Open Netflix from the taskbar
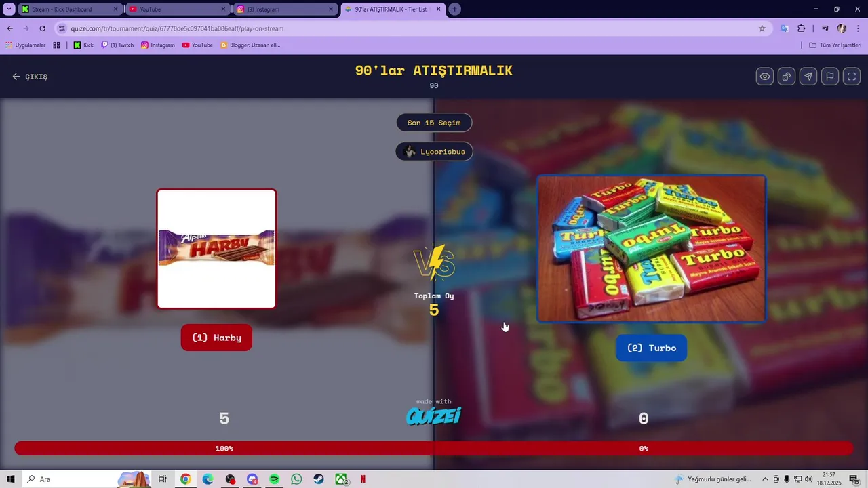868x488 pixels. point(363,479)
